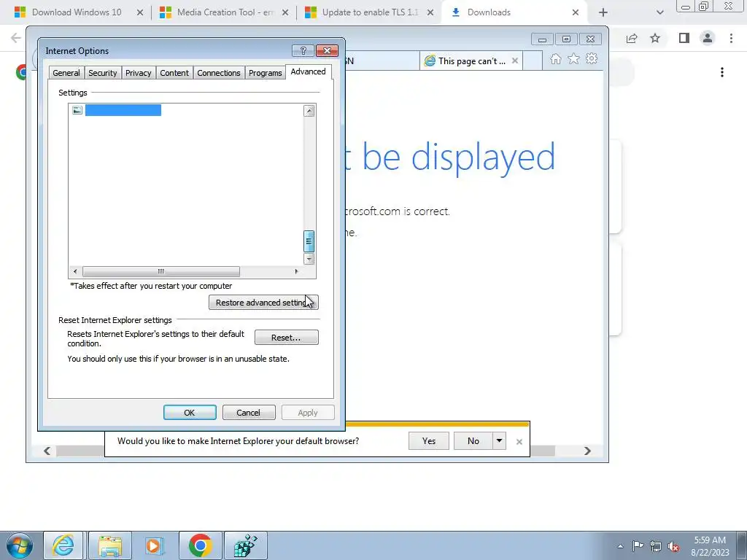Image resolution: width=747 pixels, height=560 pixels.
Task: Click the taskbar clock 5:59 AM
Action: pyautogui.click(x=710, y=540)
